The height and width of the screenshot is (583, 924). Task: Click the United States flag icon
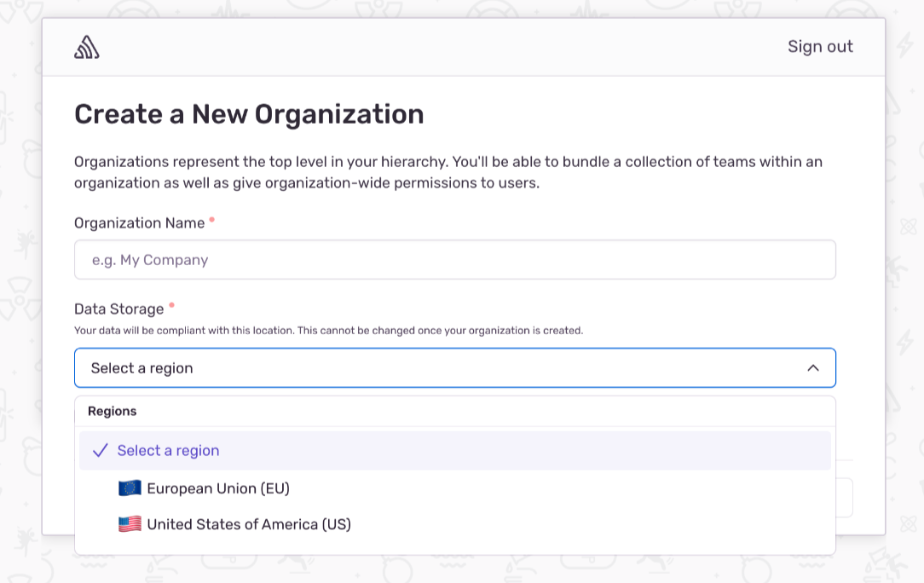130,524
